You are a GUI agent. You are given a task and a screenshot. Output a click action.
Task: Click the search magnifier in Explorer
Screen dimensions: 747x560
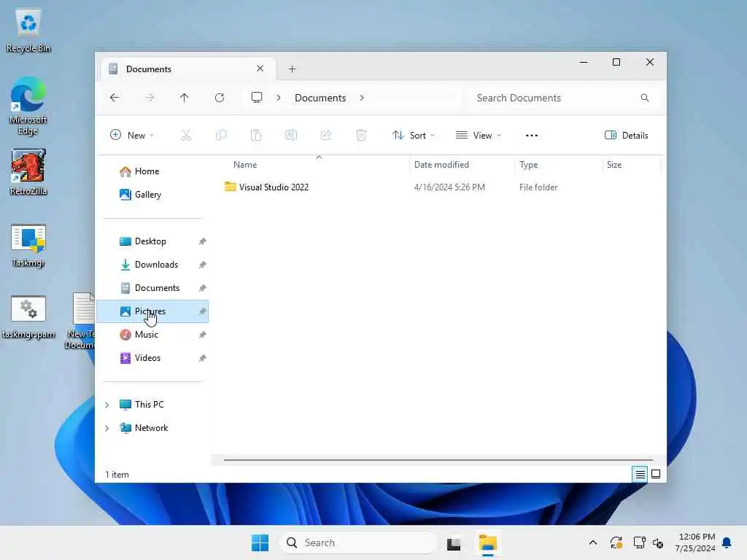(645, 98)
